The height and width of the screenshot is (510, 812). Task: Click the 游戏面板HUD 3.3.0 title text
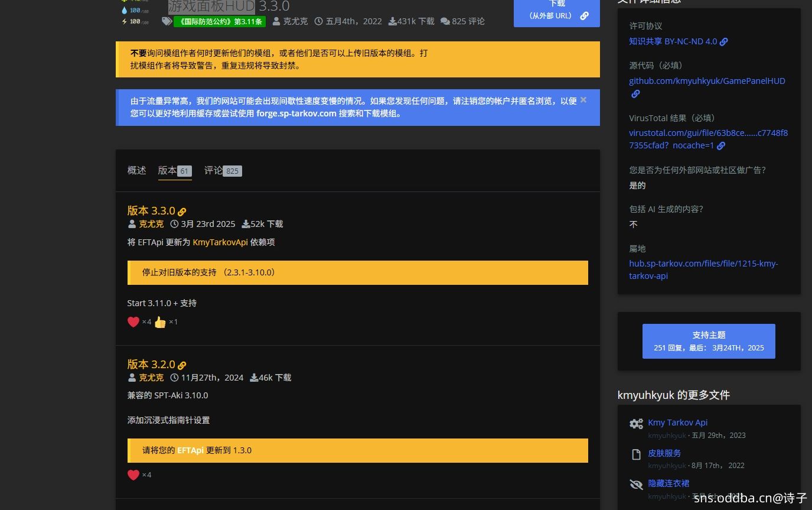pyautogui.click(x=229, y=7)
